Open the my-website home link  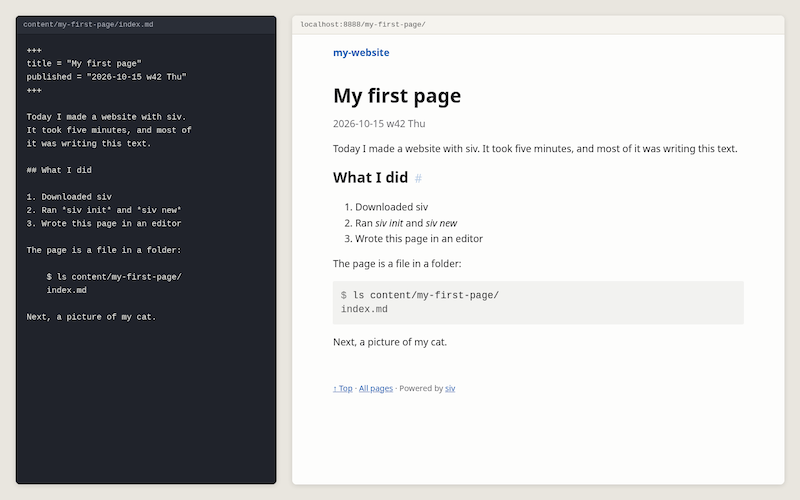361,53
